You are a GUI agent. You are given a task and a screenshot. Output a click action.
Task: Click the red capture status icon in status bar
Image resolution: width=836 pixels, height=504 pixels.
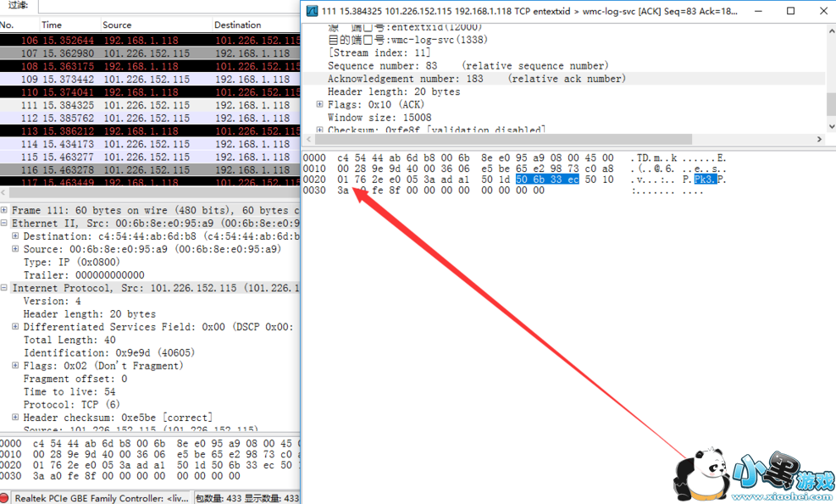5,497
